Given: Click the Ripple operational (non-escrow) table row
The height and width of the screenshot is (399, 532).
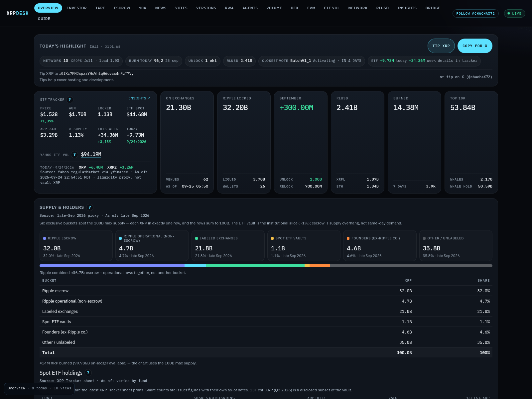Looking at the screenshot, I should pos(266,301).
